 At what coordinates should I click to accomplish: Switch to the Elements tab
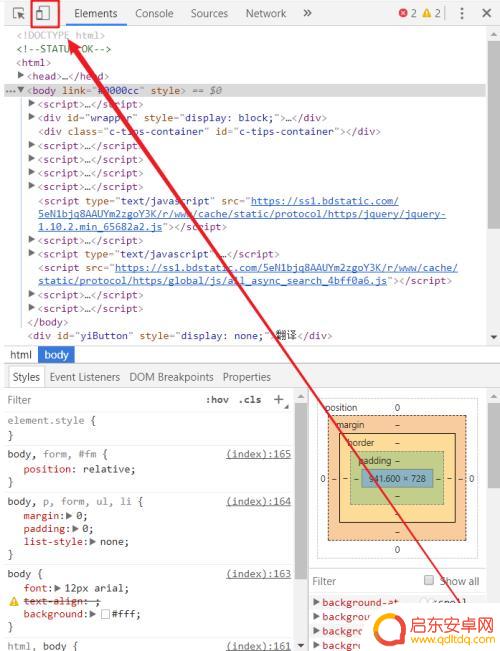(x=96, y=13)
